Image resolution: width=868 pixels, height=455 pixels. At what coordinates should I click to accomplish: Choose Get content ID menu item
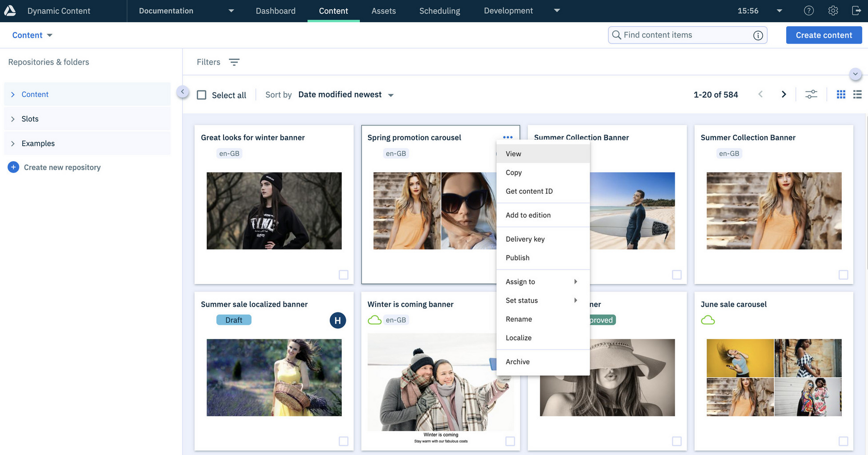543,191
